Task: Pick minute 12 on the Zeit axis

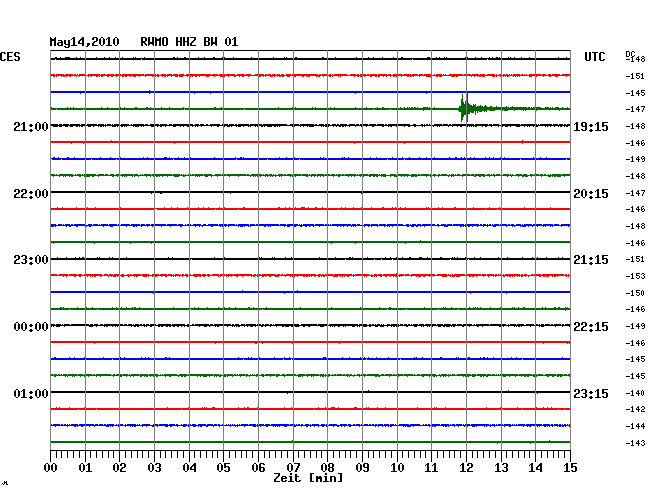Action: click(x=466, y=467)
